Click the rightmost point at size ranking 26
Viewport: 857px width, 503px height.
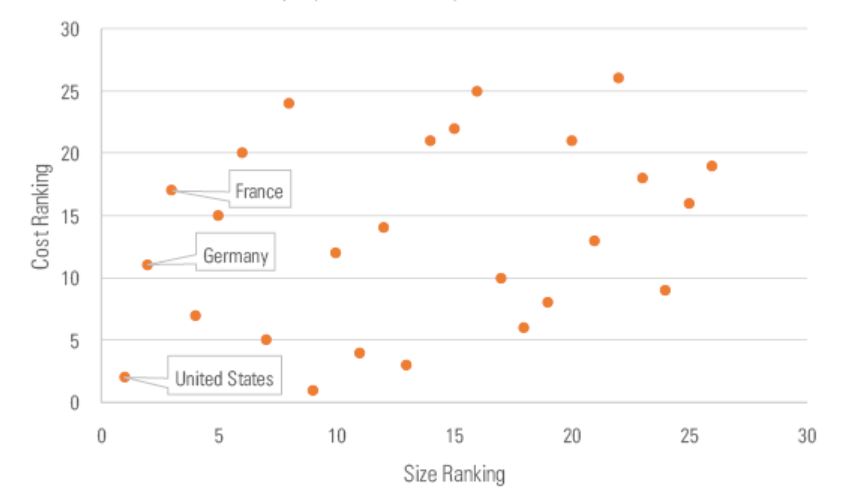(712, 166)
